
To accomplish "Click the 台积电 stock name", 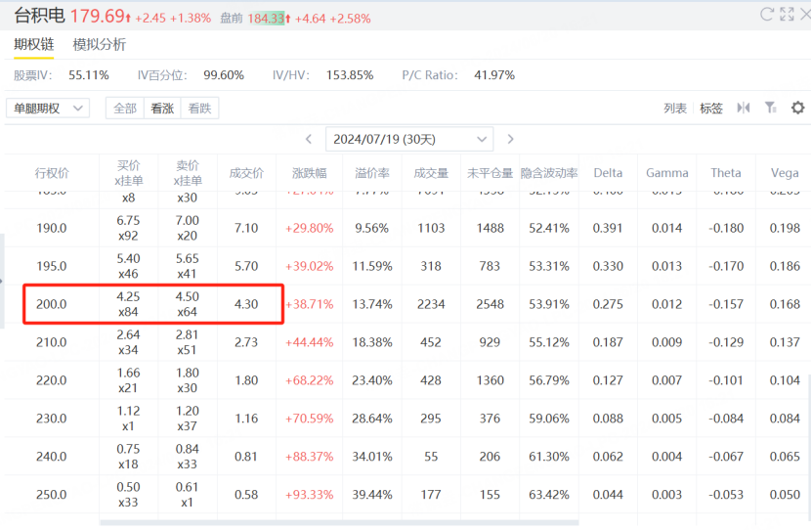I will (x=39, y=16).
